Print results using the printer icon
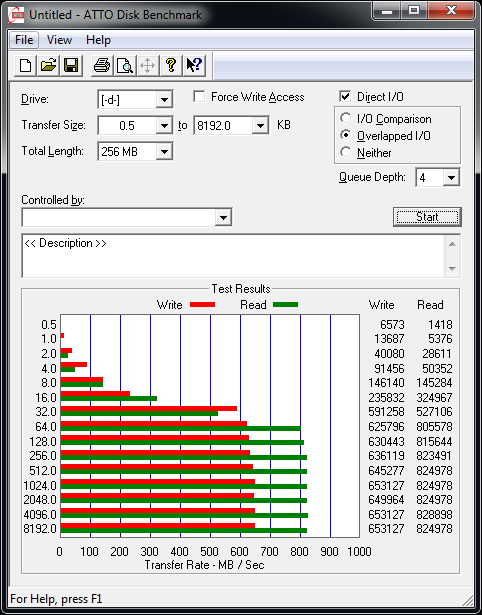 102,65
